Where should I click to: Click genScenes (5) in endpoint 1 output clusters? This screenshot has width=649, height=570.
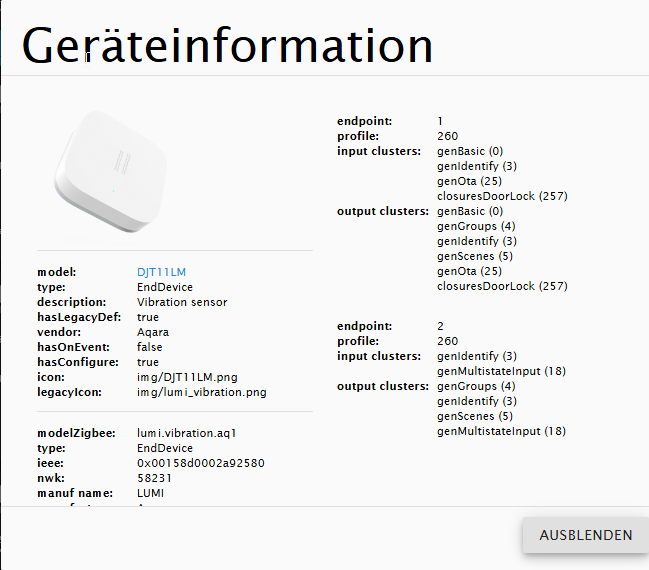coord(475,256)
